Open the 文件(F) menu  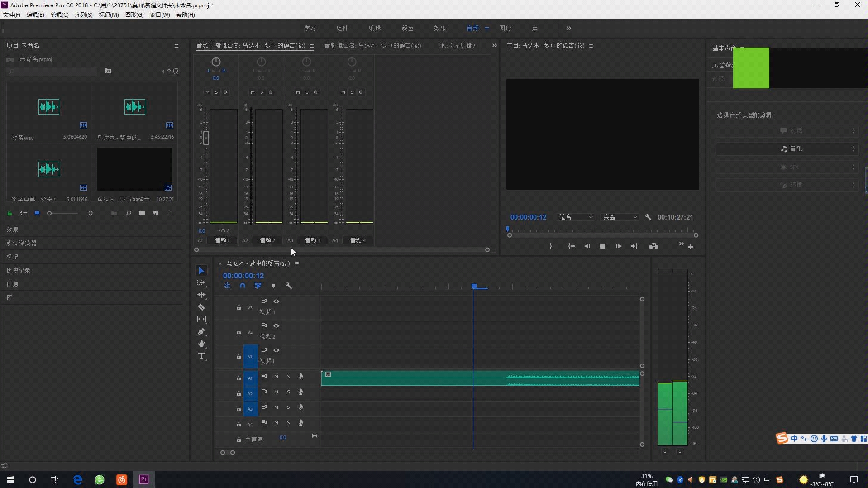tap(12, 15)
